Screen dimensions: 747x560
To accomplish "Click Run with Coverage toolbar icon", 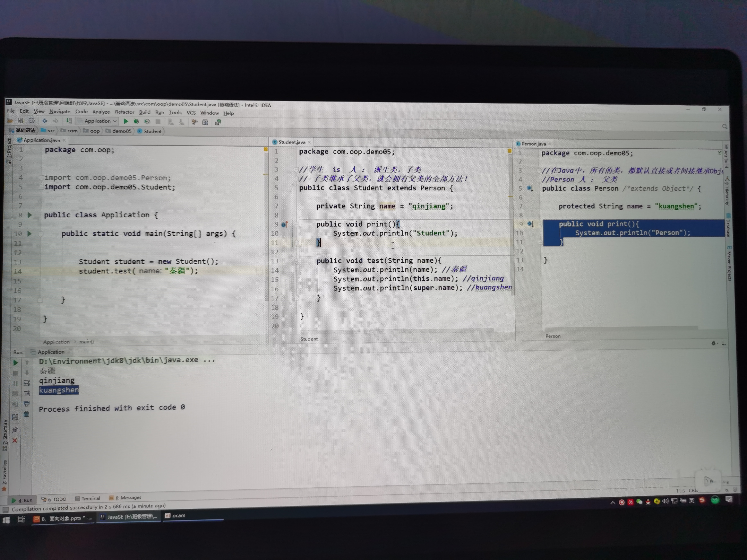I will [x=147, y=122].
